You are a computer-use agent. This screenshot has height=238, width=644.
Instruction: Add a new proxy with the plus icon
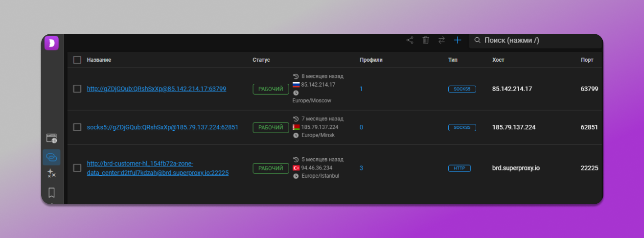click(x=458, y=40)
